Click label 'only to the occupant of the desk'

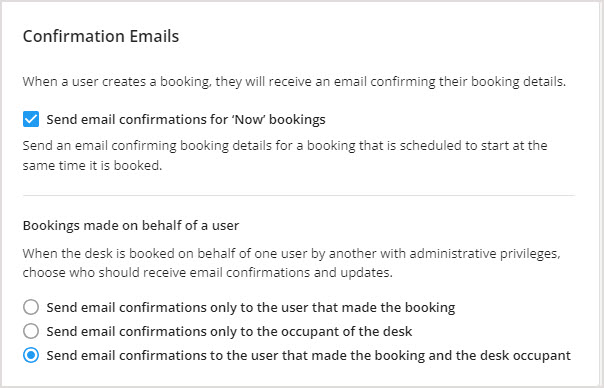(230, 331)
